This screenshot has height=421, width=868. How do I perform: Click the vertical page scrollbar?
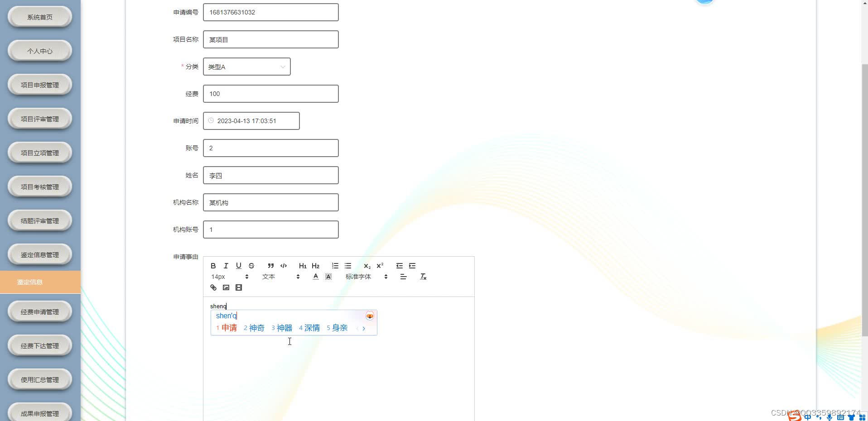point(864,200)
